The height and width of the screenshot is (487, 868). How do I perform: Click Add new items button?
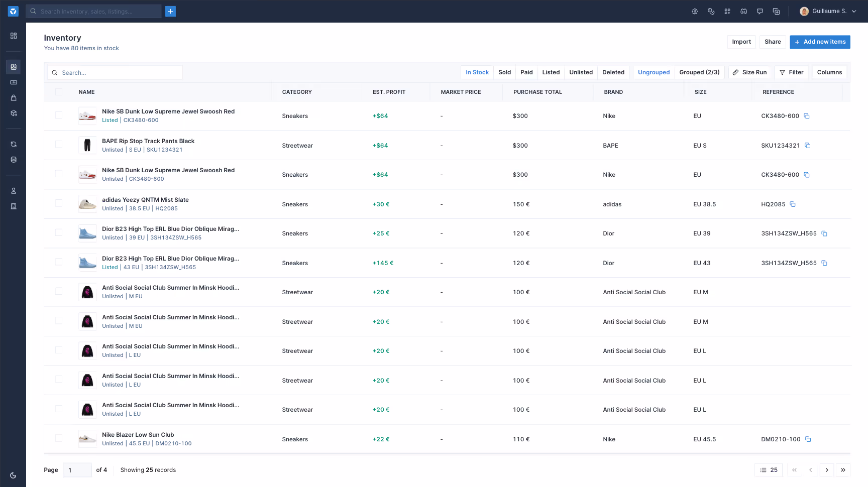point(820,42)
